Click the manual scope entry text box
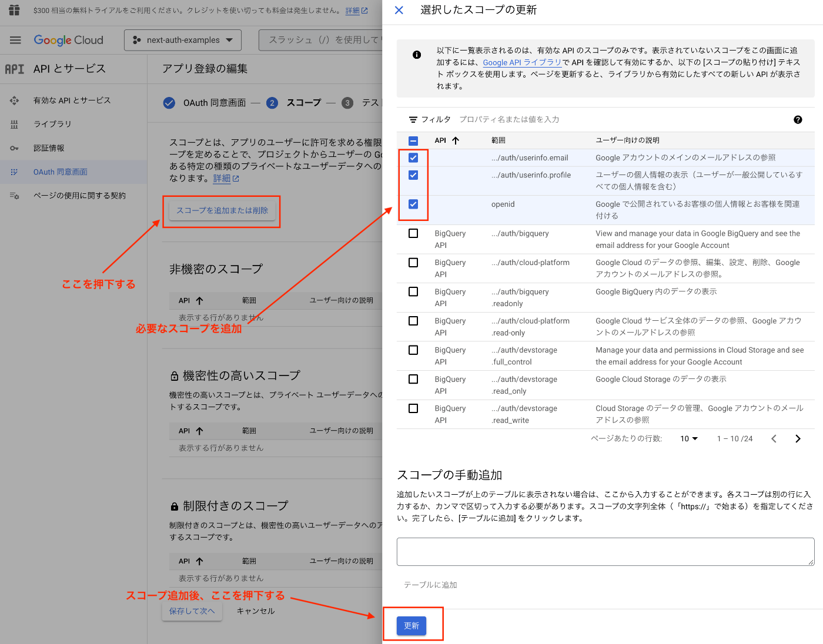The height and width of the screenshot is (644, 823). (x=605, y=552)
